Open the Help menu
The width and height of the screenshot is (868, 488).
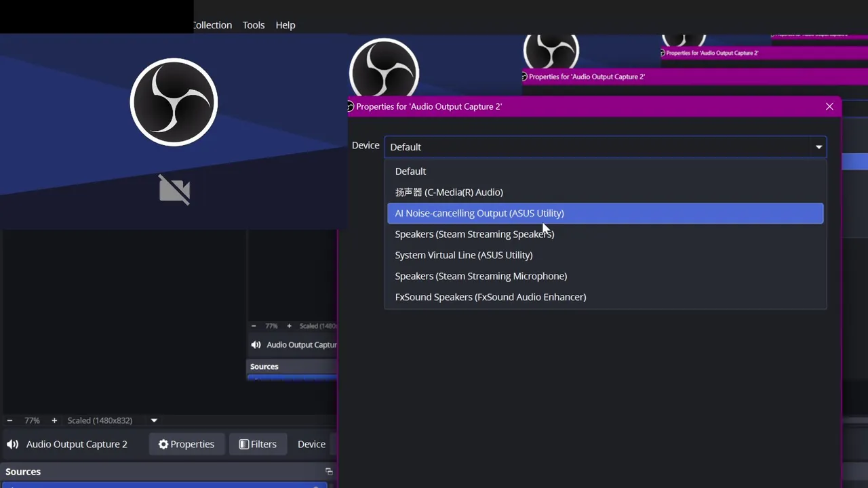tap(285, 25)
